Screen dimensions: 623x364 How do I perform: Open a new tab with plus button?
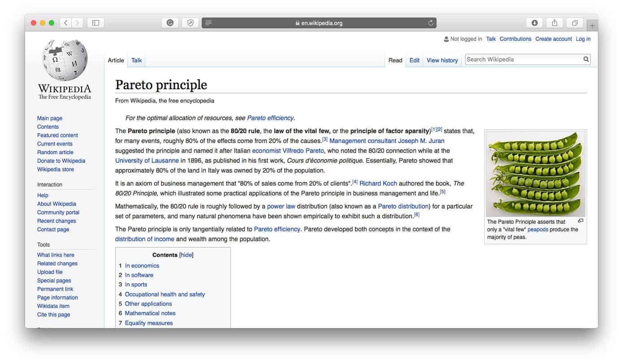[592, 26]
